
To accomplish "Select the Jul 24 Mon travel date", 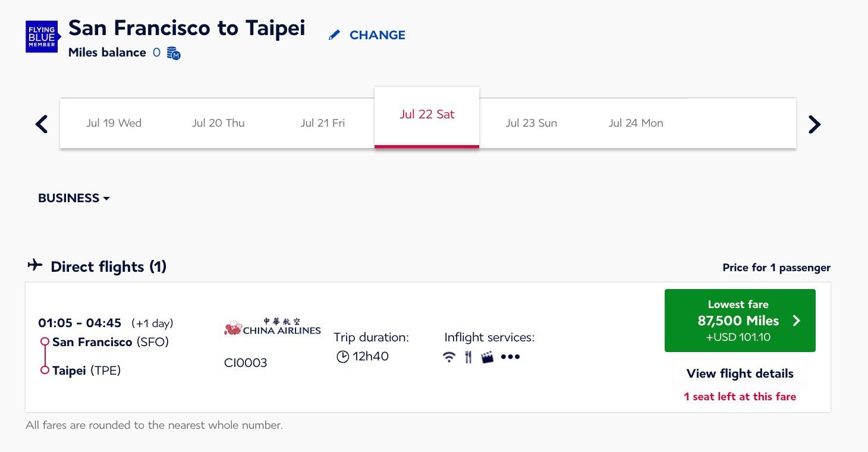I will click(636, 123).
